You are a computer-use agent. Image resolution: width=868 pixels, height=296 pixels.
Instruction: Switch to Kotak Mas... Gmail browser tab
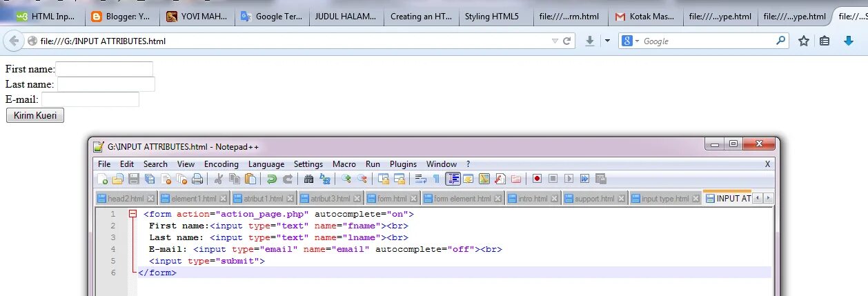coord(645,17)
